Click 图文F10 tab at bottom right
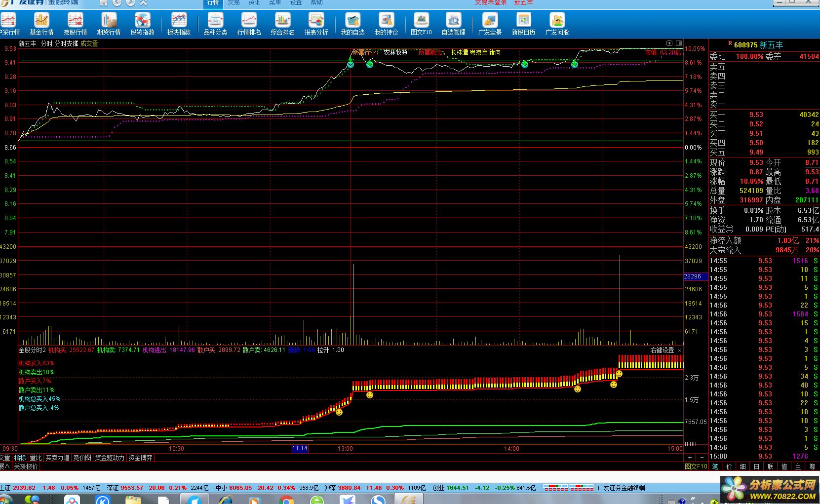 [696, 466]
